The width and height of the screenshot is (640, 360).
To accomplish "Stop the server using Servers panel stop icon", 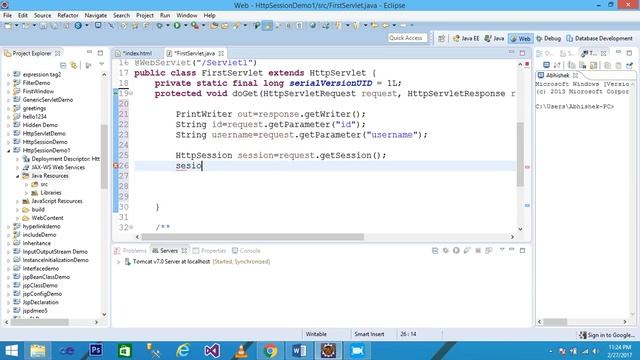I will (x=478, y=251).
